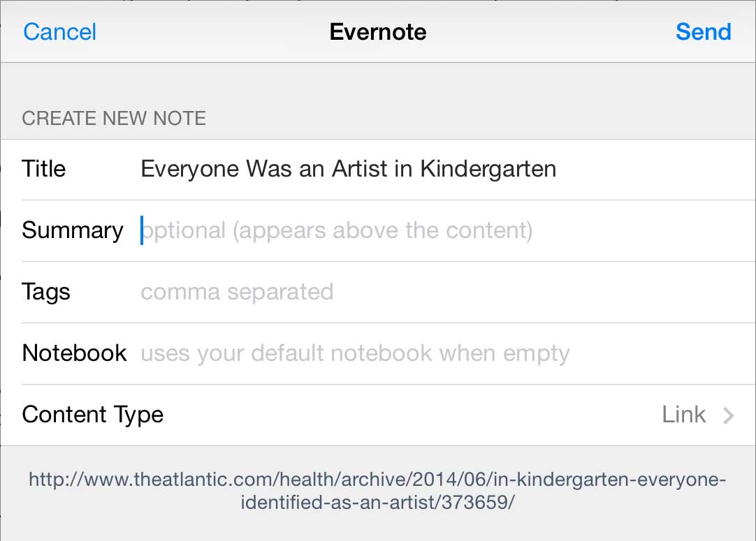756x541 pixels.
Task: Tap the Cancel button
Action: [60, 32]
